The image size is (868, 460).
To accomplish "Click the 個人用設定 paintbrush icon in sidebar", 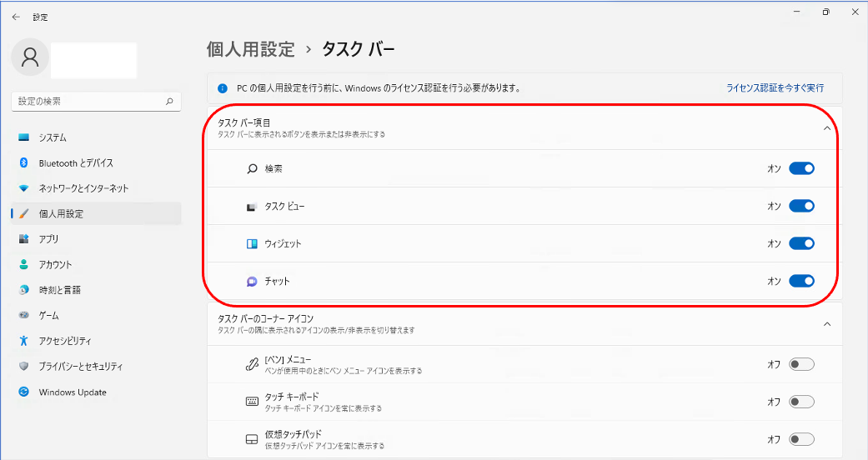I will 24,213.
